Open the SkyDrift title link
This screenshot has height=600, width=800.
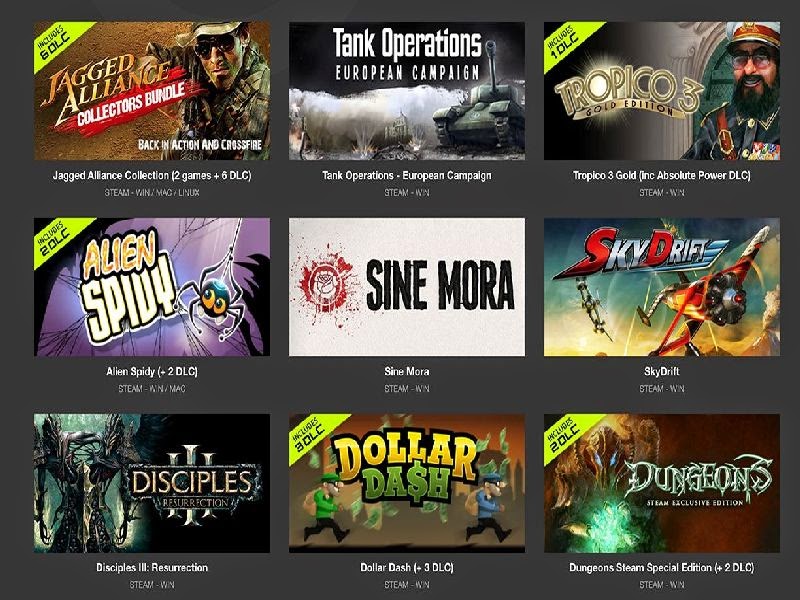[x=662, y=371]
